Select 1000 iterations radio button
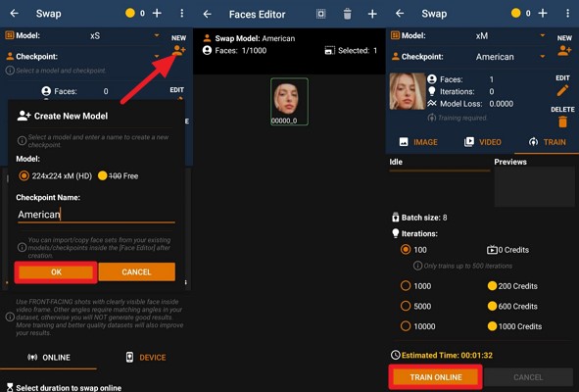 coord(406,286)
